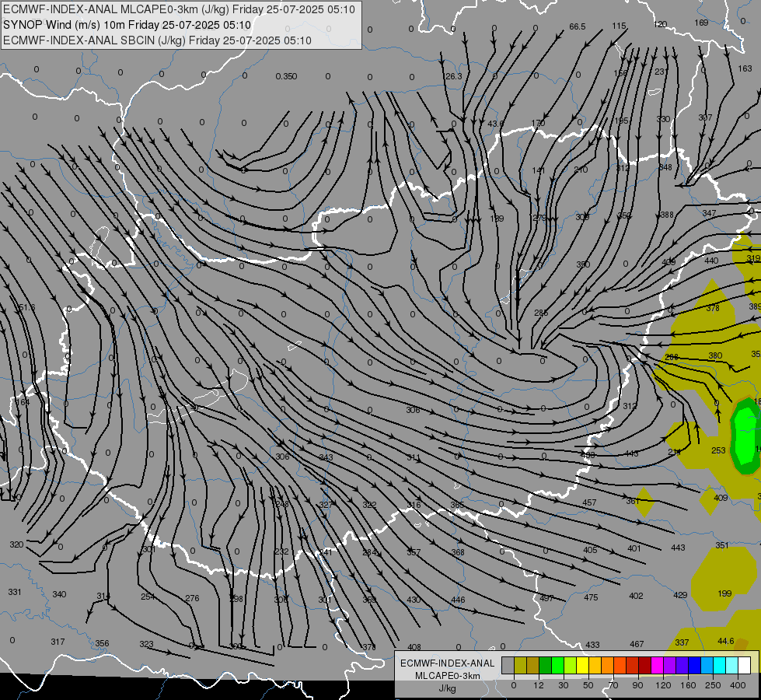The image size is (761, 700).
Task: Click the legend scale value 90
Action: pyautogui.click(x=637, y=685)
